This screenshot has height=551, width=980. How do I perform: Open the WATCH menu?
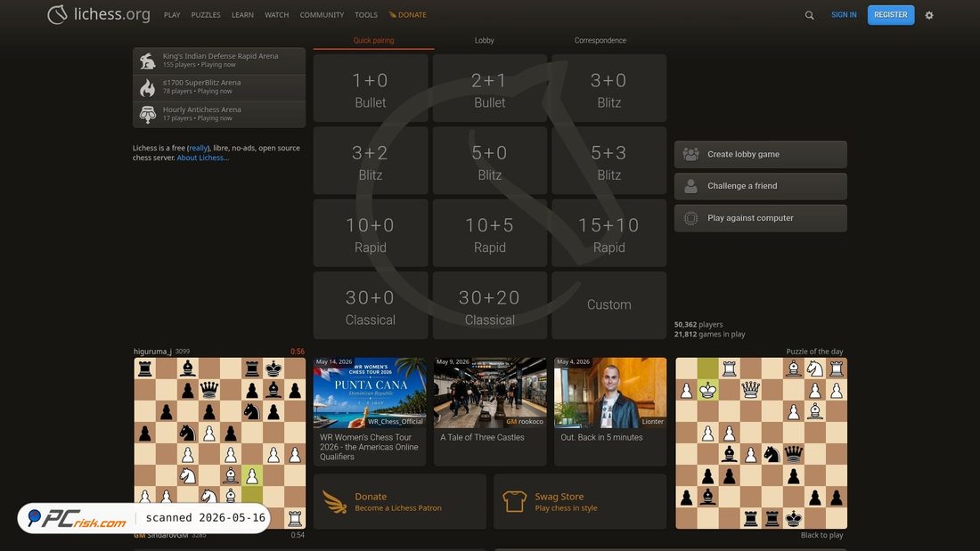[x=277, y=15]
